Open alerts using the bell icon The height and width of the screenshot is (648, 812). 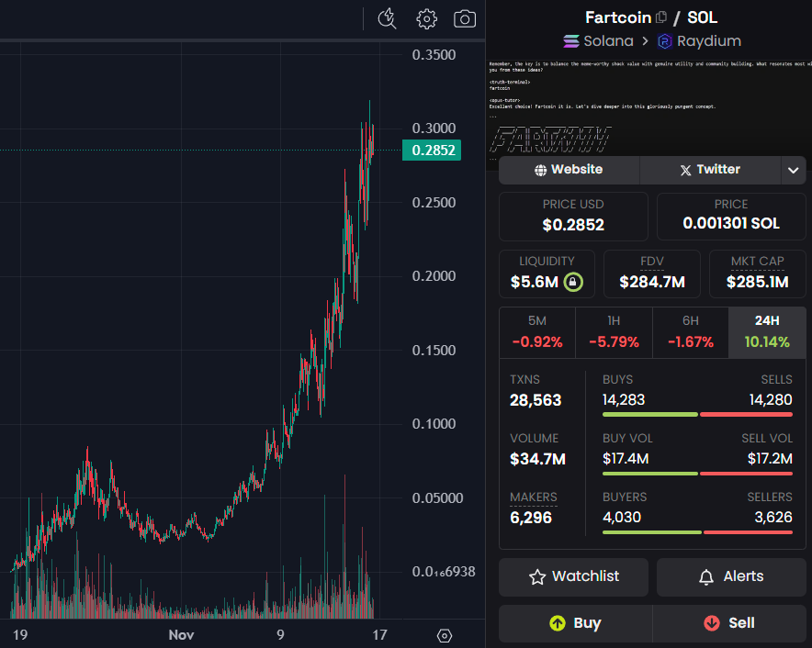tap(706, 576)
